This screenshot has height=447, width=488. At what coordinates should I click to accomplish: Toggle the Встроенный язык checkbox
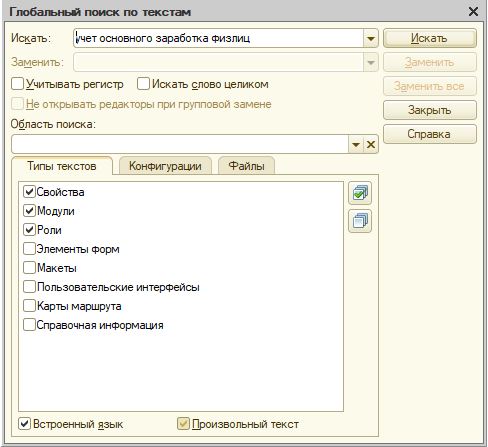[24, 424]
